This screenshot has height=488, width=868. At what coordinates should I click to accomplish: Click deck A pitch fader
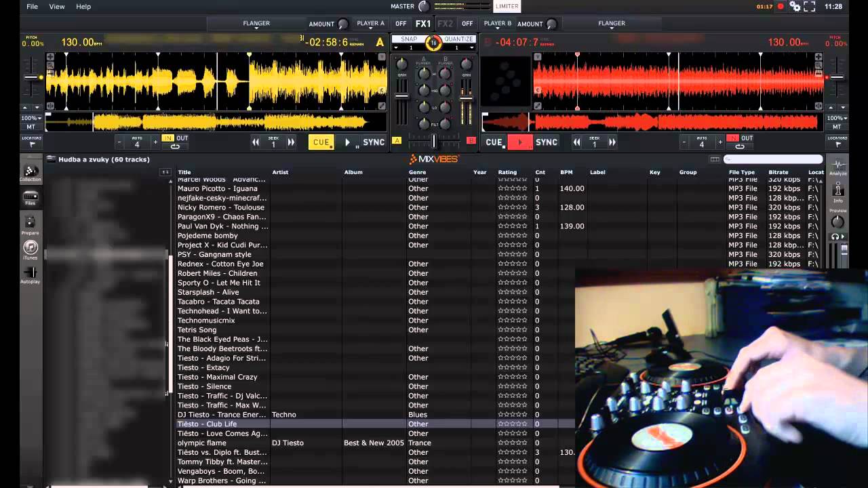(31, 77)
